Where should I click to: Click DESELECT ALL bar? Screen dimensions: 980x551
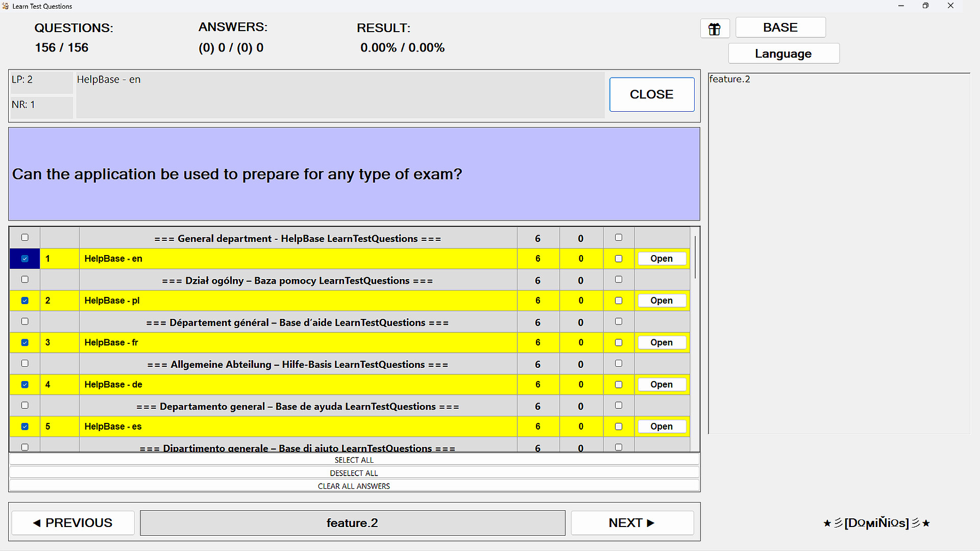354,473
